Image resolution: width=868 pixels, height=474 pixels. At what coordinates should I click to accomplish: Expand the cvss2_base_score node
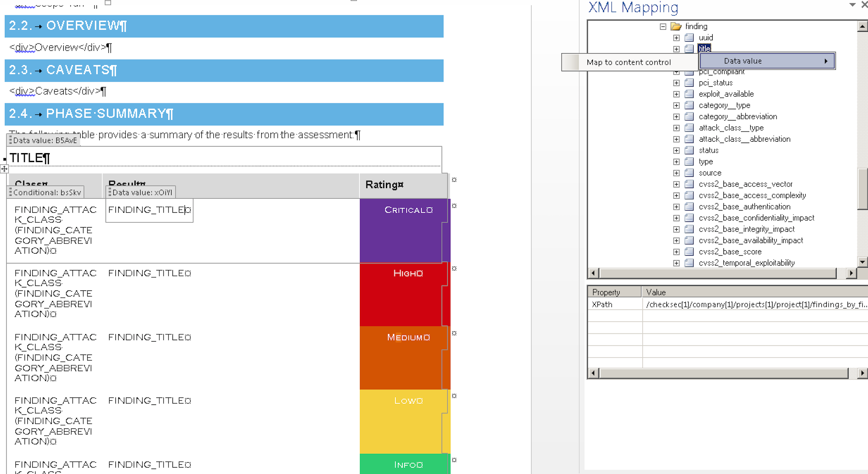[676, 252]
